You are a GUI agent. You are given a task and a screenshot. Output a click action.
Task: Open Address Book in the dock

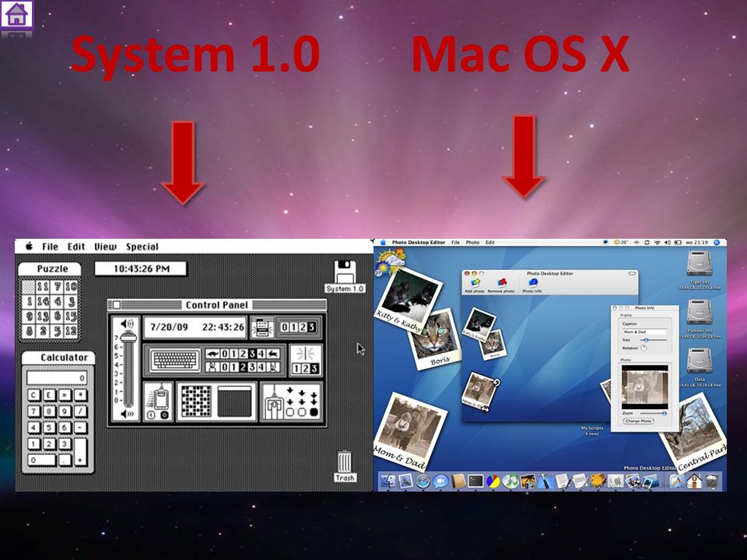point(458,481)
